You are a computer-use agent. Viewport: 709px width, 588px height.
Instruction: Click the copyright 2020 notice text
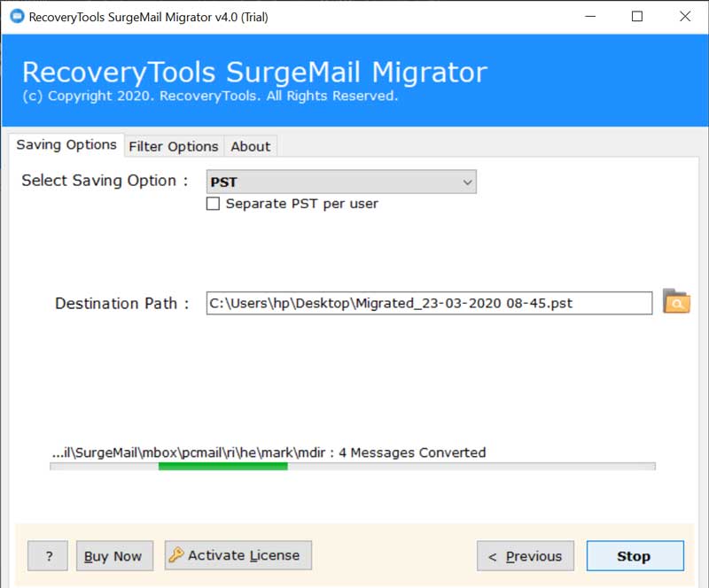(210, 96)
